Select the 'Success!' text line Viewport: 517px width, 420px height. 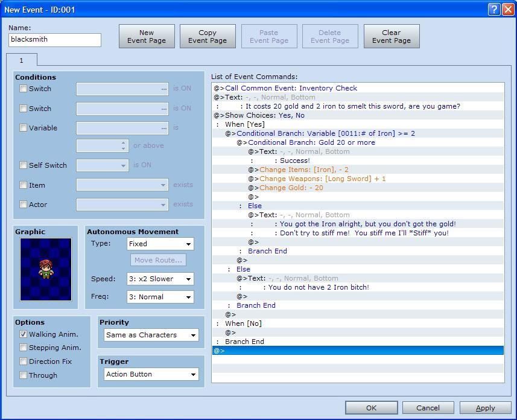tap(358, 161)
